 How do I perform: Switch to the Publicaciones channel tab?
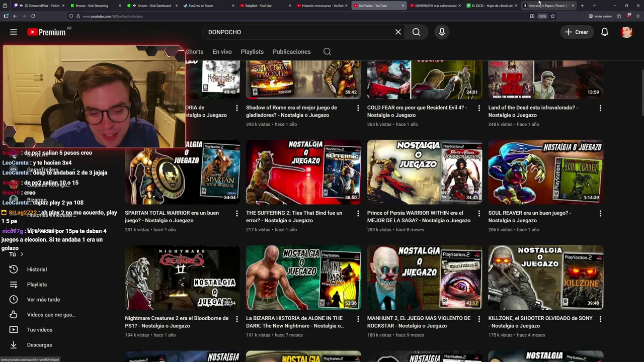pos(291,52)
